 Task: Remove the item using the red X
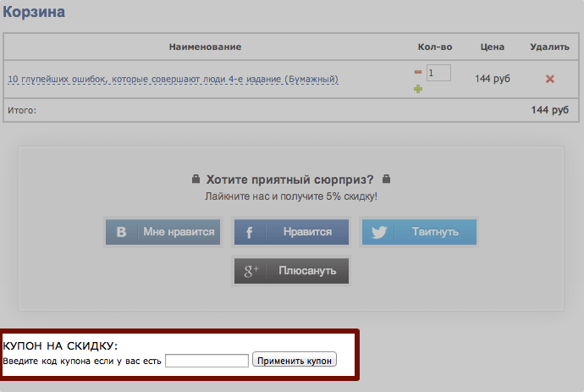point(550,79)
